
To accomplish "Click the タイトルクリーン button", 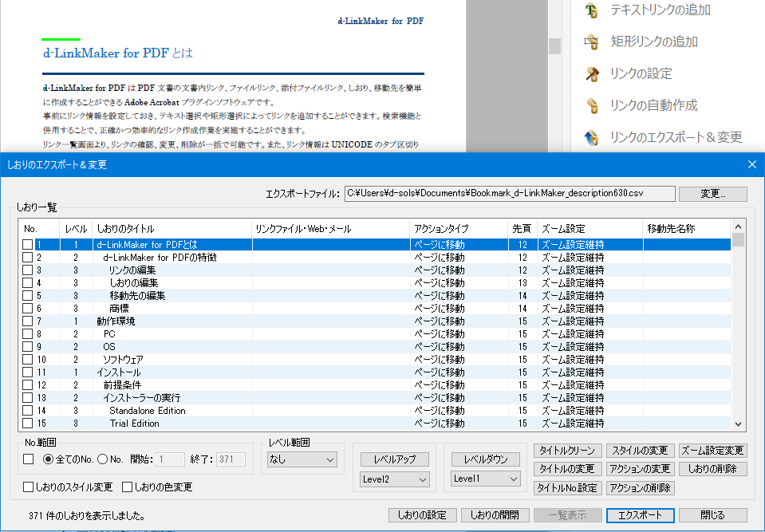I will [567, 450].
